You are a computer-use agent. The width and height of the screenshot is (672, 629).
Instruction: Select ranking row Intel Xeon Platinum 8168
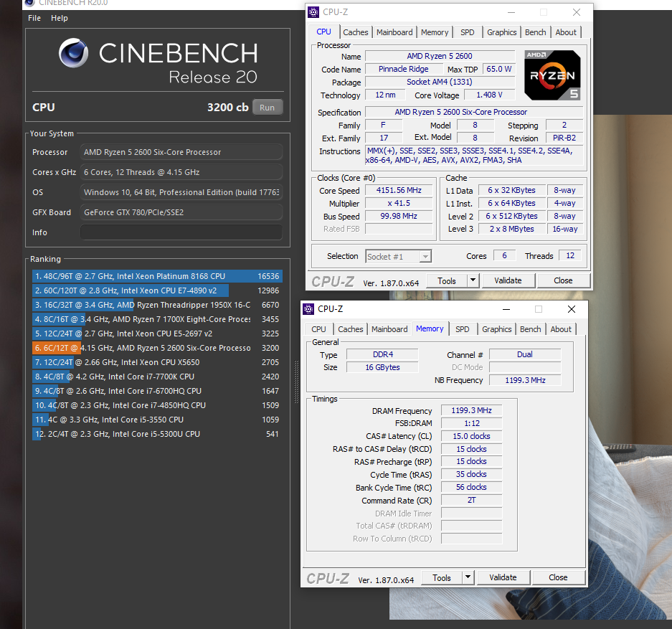click(x=157, y=276)
